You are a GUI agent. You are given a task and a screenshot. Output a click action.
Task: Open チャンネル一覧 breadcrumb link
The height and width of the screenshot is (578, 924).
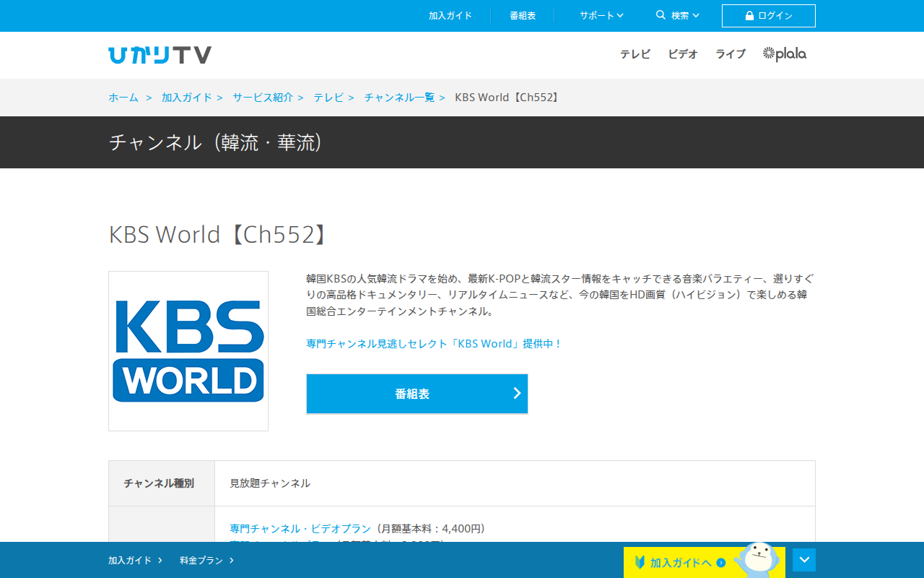tap(399, 98)
